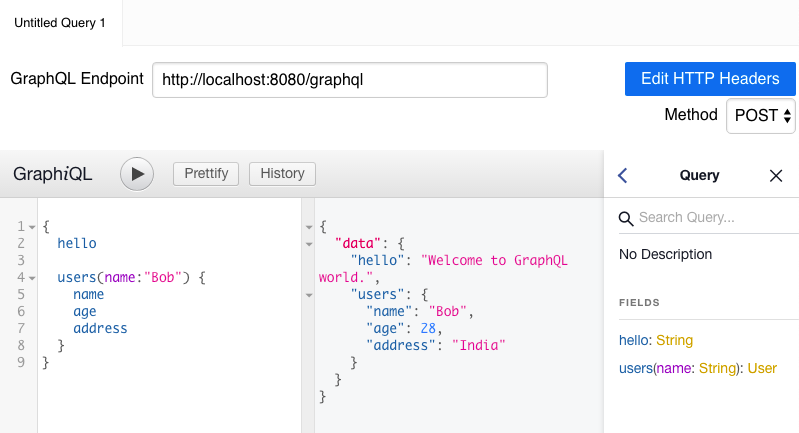This screenshot has width=799, height=433.
Task: Switch to Untitled Query 1 tab
Action: [60, 23]
